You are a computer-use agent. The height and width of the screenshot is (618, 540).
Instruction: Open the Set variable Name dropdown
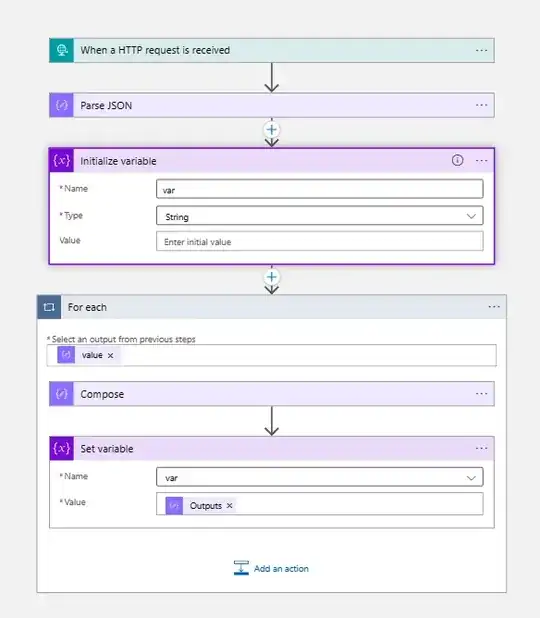320,477
